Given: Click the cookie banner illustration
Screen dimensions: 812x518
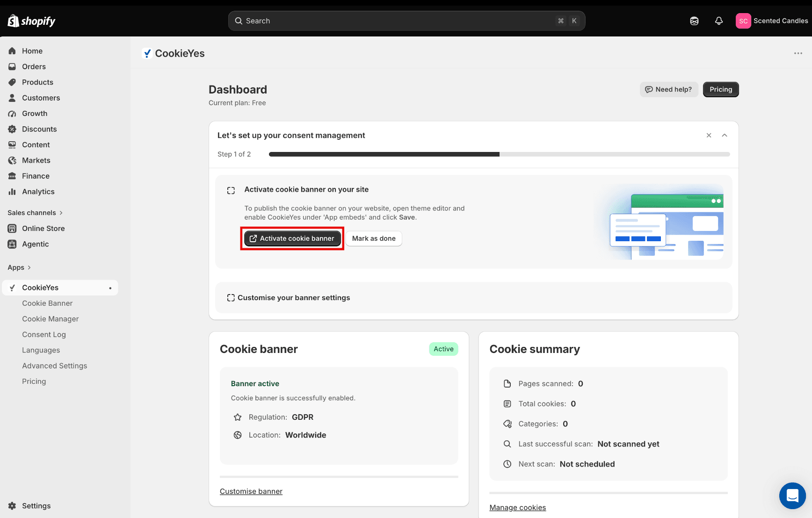Looking at the screenshot, I should 660,222.
